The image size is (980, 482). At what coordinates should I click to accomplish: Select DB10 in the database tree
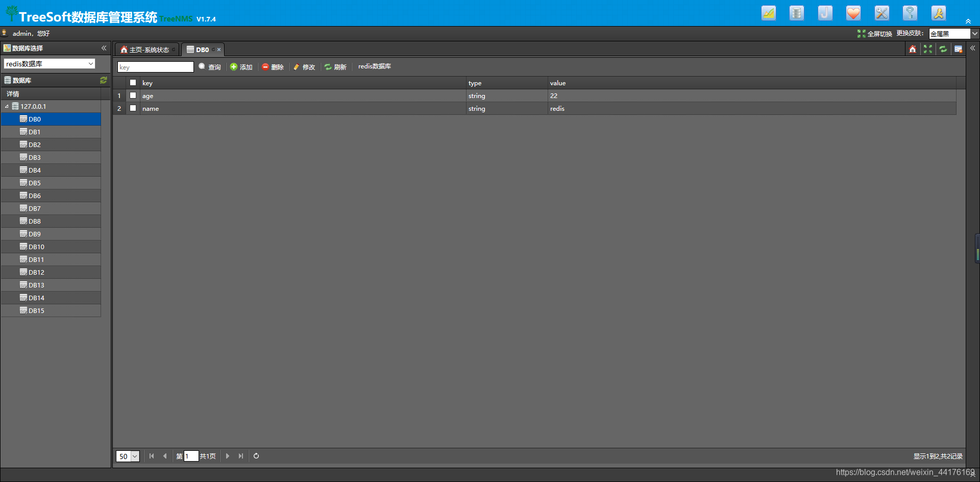coord(51,247)
